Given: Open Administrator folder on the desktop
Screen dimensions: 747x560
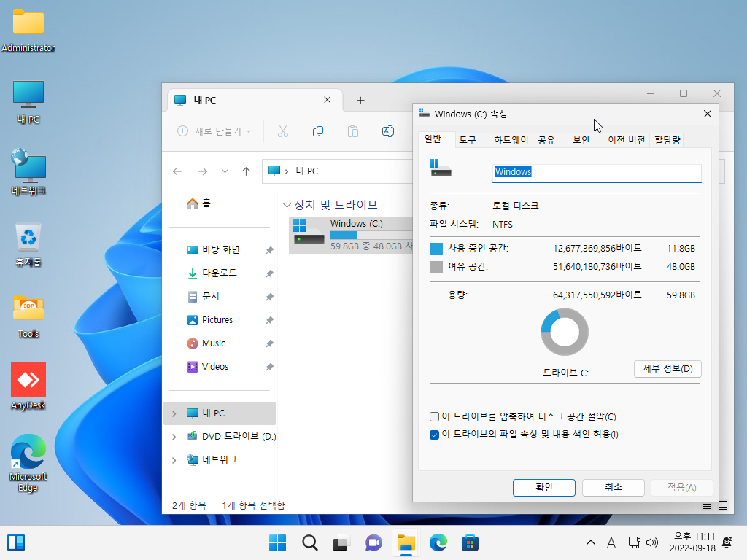Looking at the screenshot, I should click(28, 29).
